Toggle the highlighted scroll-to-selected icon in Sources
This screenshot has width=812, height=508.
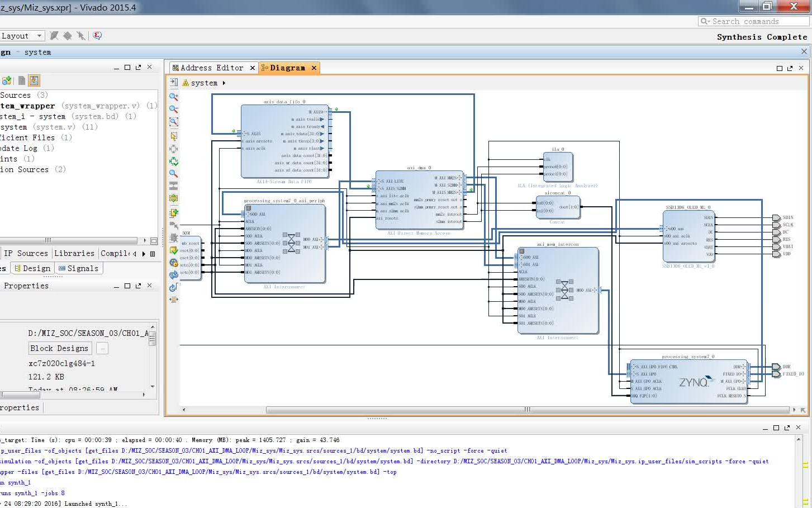[34, 80]
